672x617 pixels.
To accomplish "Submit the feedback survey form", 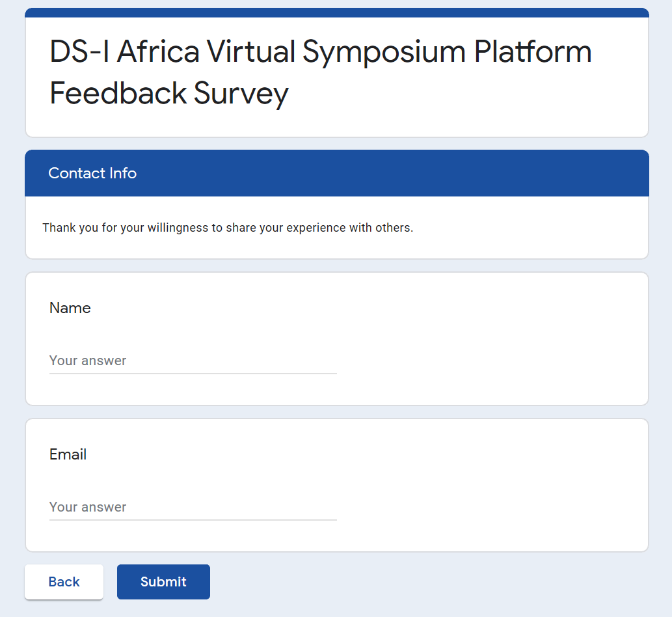I will [x=163, y=582].
